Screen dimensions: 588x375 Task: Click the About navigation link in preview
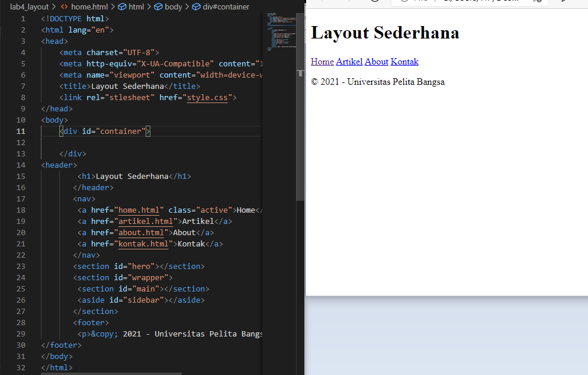coord(376,61)
